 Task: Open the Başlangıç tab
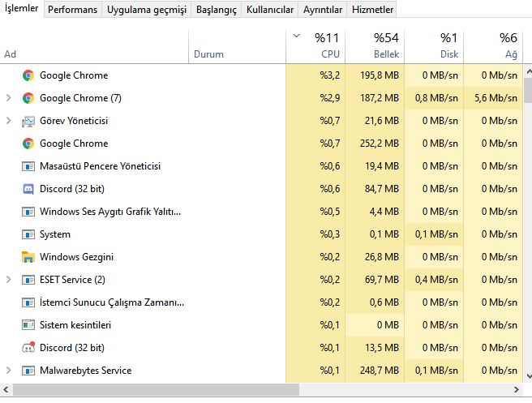217,10
